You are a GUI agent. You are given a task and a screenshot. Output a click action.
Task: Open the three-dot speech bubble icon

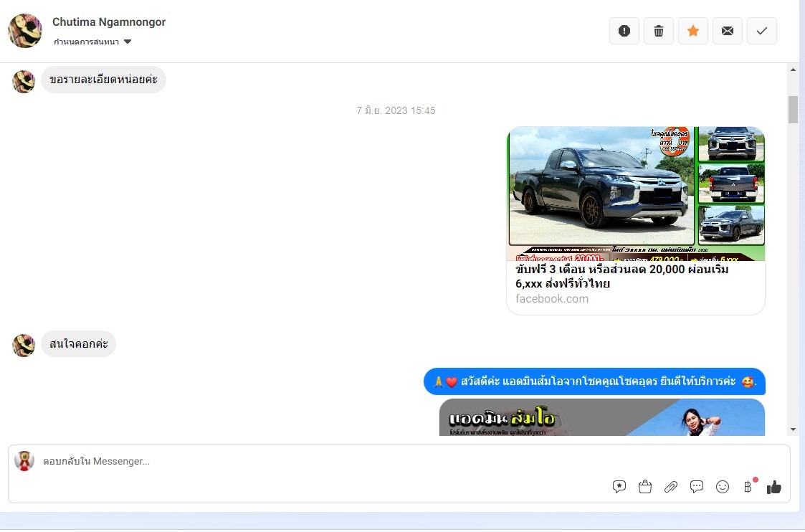click(697, 487)
